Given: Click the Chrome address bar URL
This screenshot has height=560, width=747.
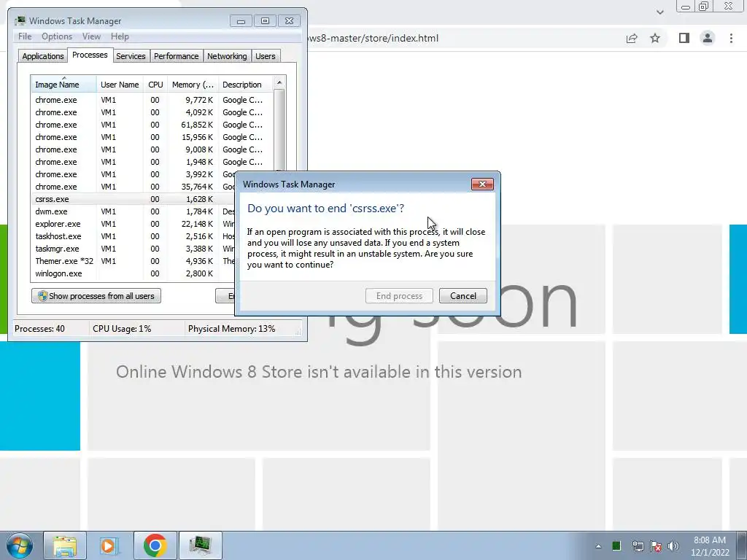Looking at the screenshot, I should point(373,38).
